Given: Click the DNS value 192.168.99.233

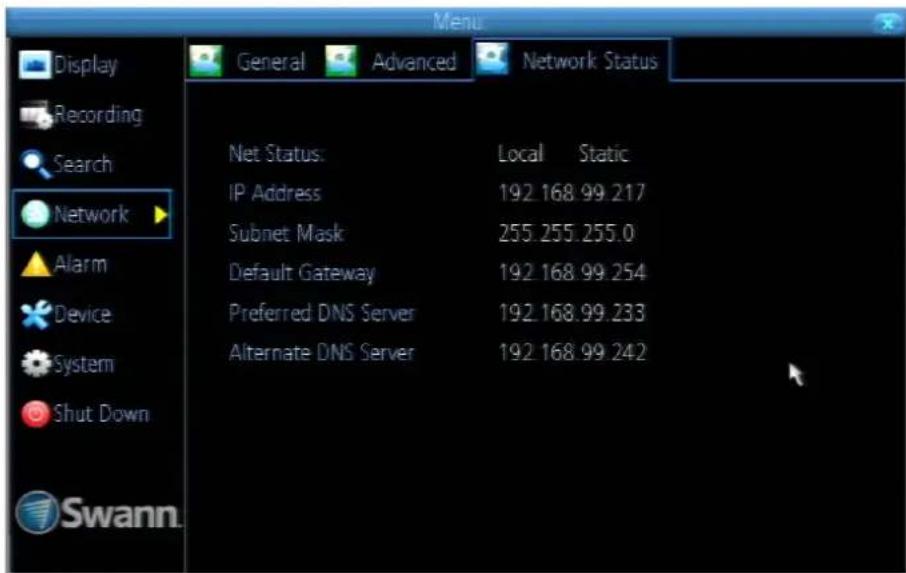Looking at the screenshot, I should click(571, 312).
